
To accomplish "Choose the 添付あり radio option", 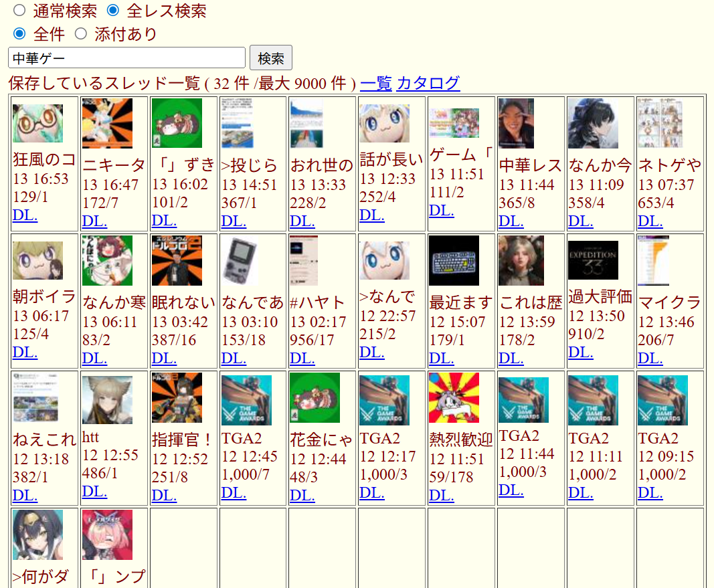I will click(80, 33).
